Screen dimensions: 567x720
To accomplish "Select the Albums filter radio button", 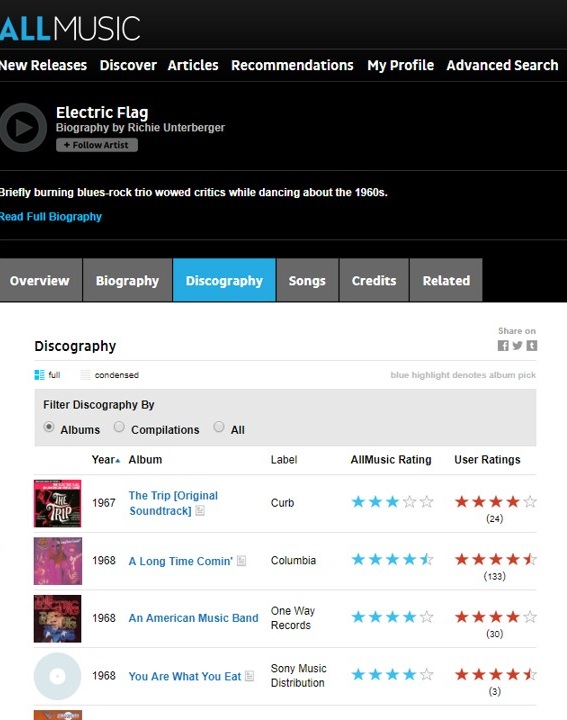I will pos(49,427).
